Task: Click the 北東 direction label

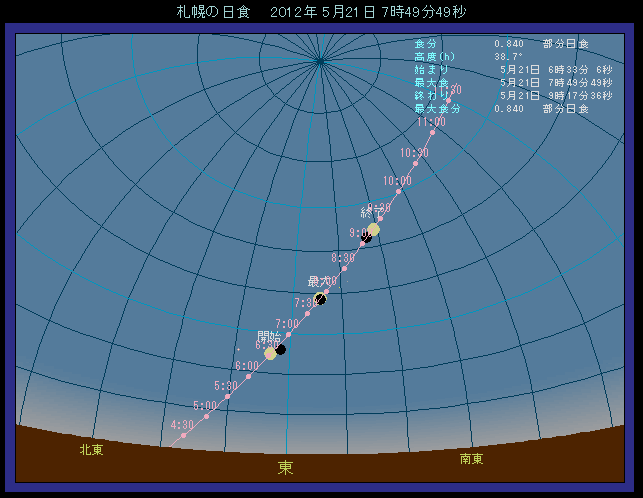Action: [x=92, y=450]
